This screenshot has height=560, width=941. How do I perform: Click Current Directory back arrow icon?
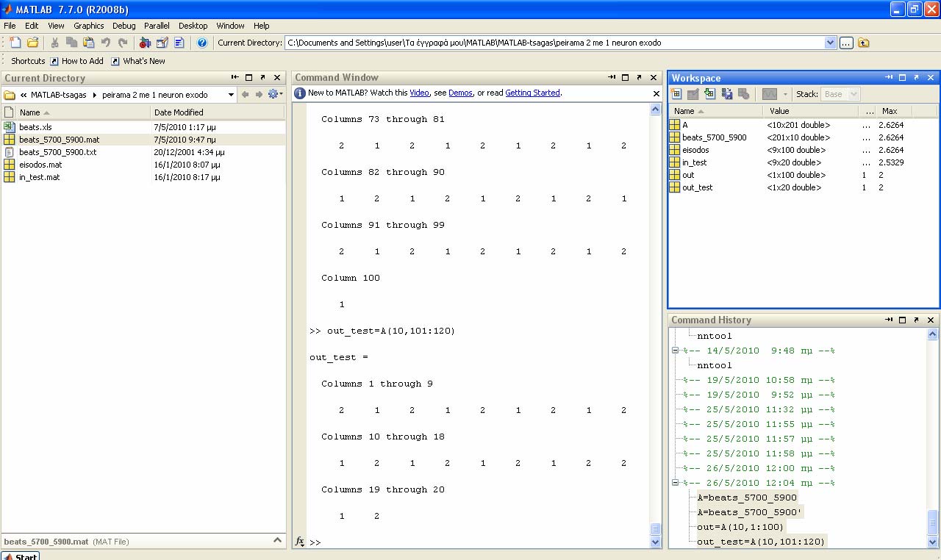click(246, 94)
